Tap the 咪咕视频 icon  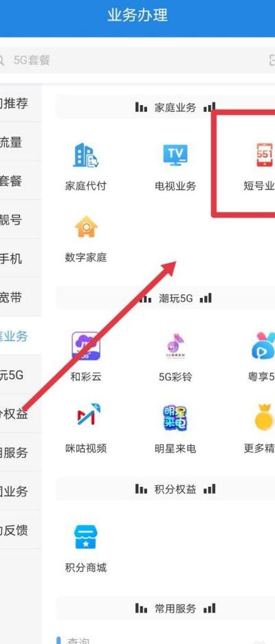(x=86, y=417)
